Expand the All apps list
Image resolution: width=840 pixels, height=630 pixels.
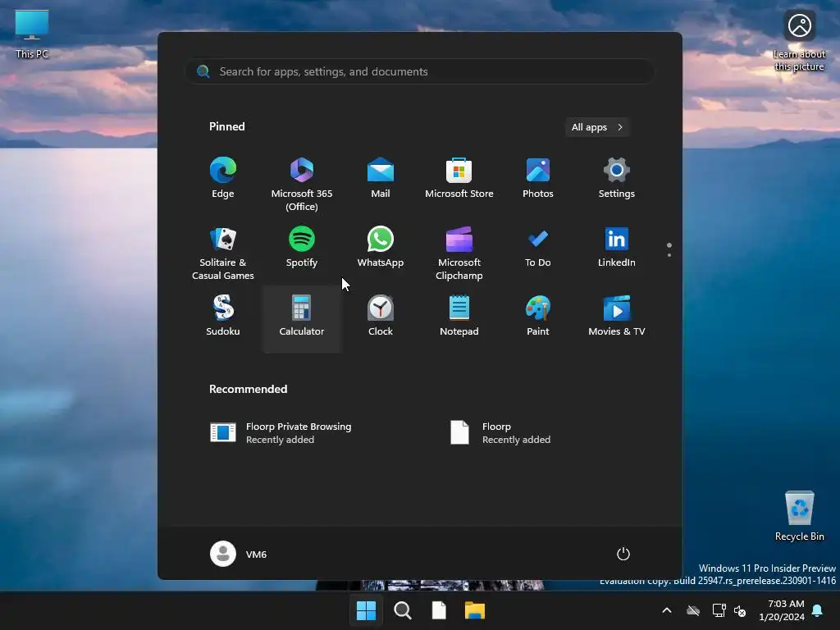[x=597, y=127]
